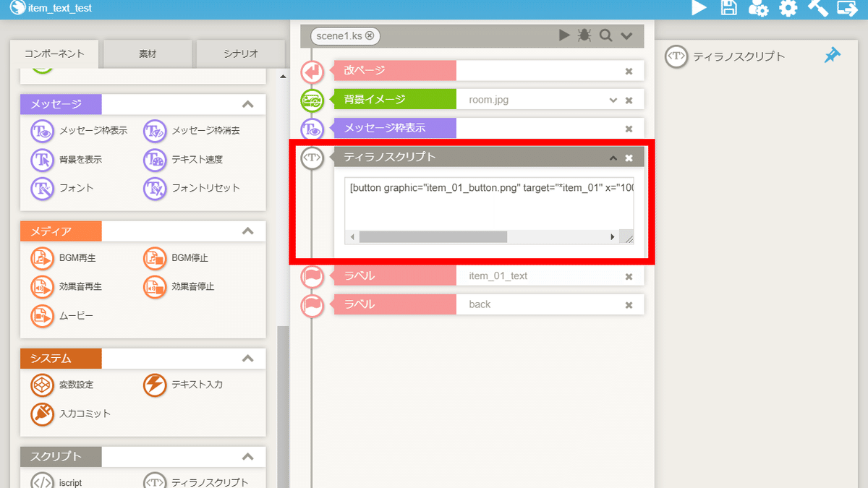This screenshot has height=488, width=868.
Task: Open the character management icon
Action: (x=758, y=8)
